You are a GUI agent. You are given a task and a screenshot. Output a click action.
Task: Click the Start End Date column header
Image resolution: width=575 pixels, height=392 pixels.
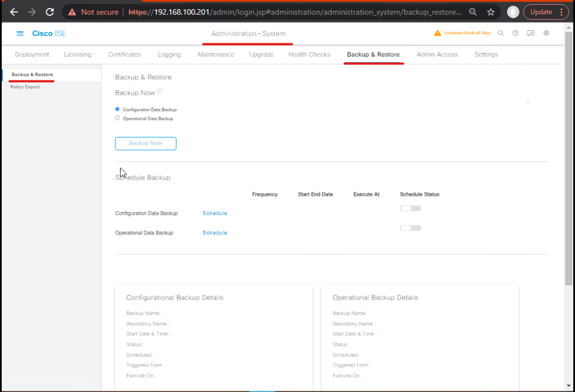pos(315,194)
